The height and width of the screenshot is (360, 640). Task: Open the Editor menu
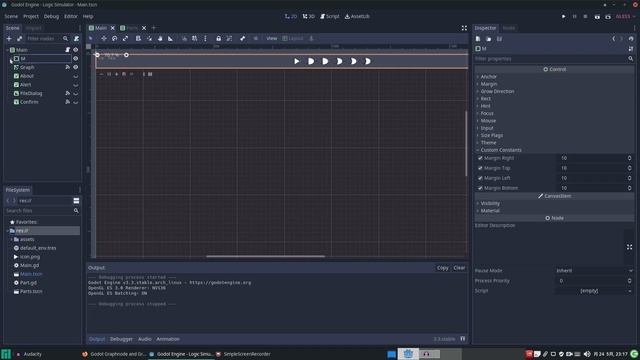pos(71,16)
